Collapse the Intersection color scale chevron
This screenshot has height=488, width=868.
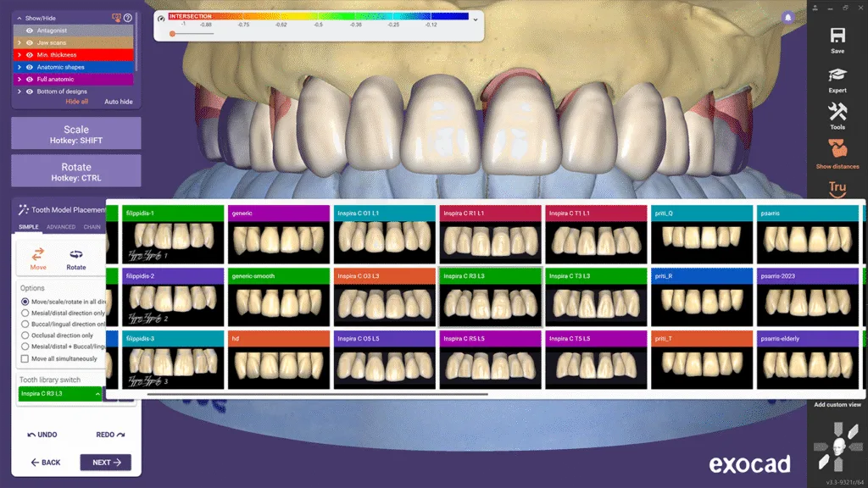tap(476, 19)
